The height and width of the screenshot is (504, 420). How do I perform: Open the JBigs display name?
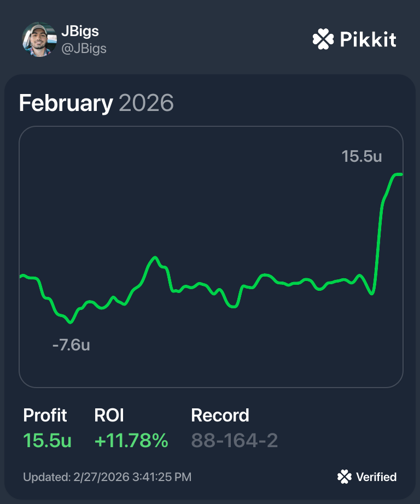click(x=80, y=31)
